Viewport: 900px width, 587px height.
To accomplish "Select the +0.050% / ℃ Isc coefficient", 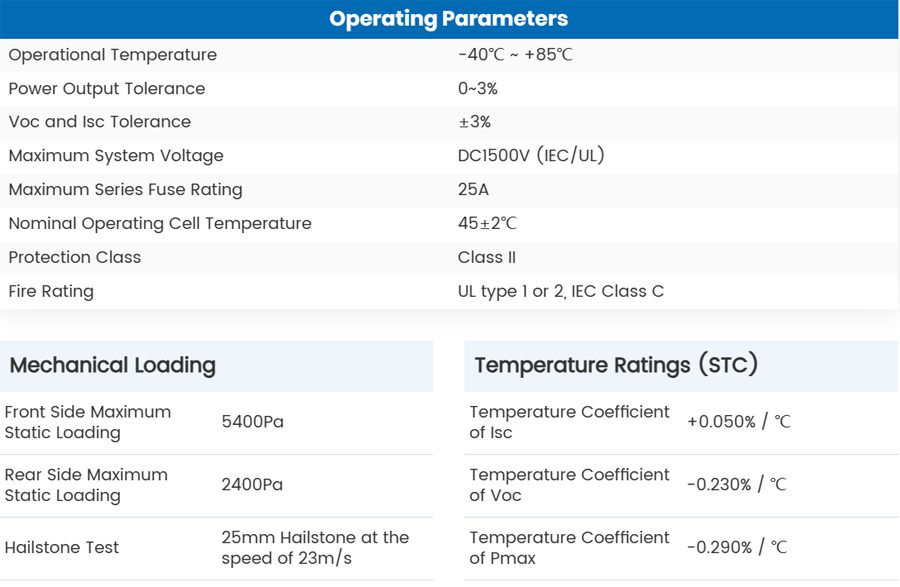I will click(738, 422).
